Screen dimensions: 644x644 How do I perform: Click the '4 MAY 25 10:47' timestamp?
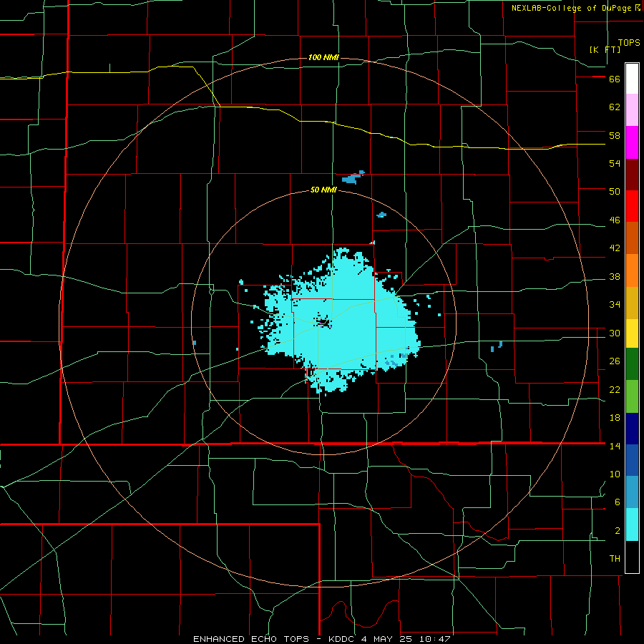(406, 639)
